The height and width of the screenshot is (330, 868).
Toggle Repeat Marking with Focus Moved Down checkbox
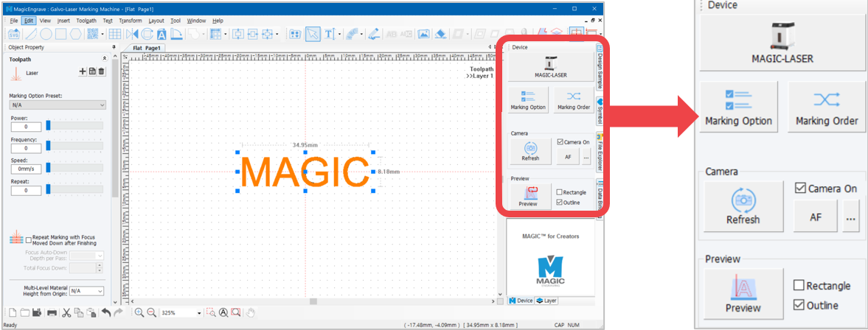29,240
